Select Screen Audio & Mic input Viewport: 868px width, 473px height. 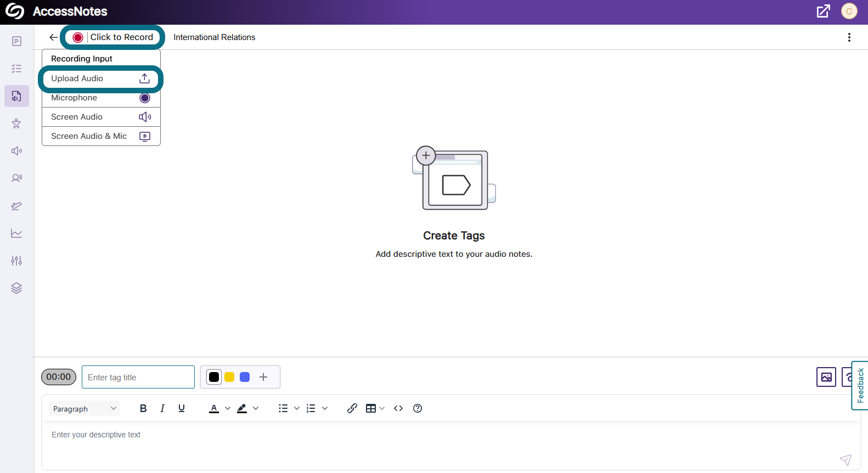click(x=101, y=136)
